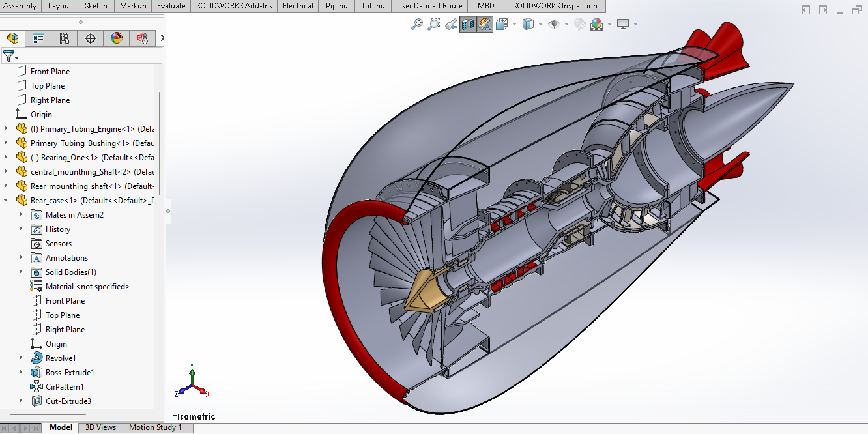The height and width of the screenshot is (434, 868).
Task: Open the Motion Study 1 tab
Action: [155, 427]
